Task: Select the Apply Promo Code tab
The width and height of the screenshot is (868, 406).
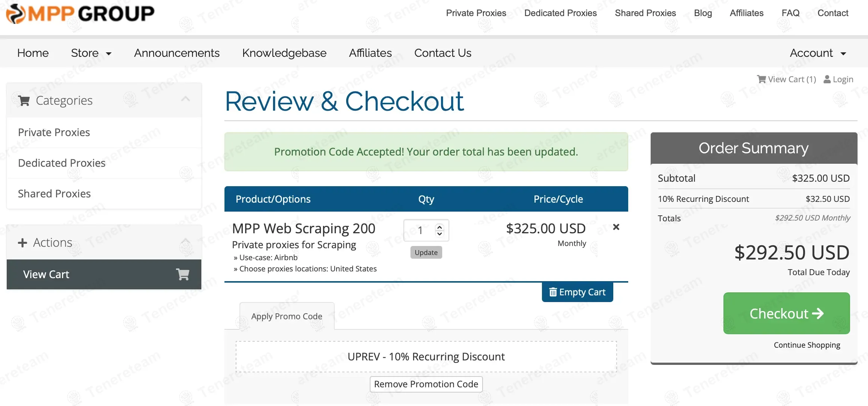Action: (287, 316)
